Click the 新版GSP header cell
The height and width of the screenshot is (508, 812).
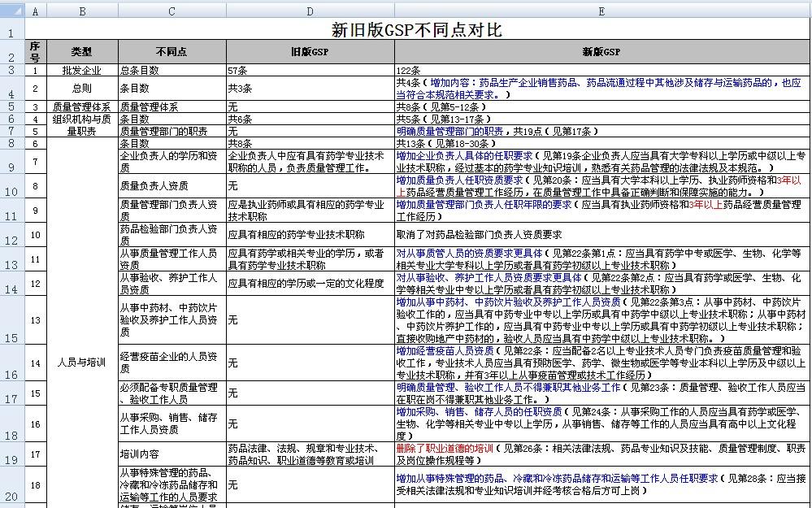(601, 52)
